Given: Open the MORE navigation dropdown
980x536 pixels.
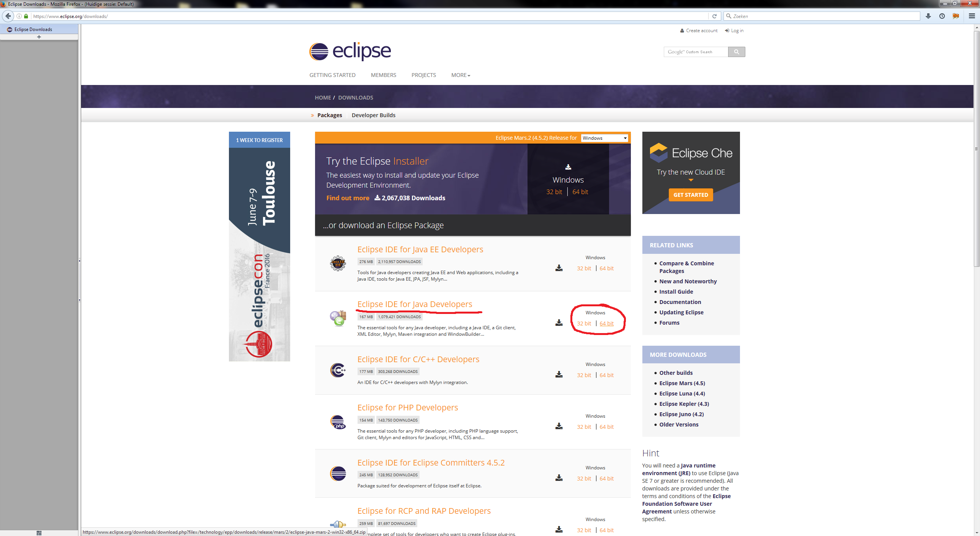Looking at the screenshot, I should [x=460, y=75].
